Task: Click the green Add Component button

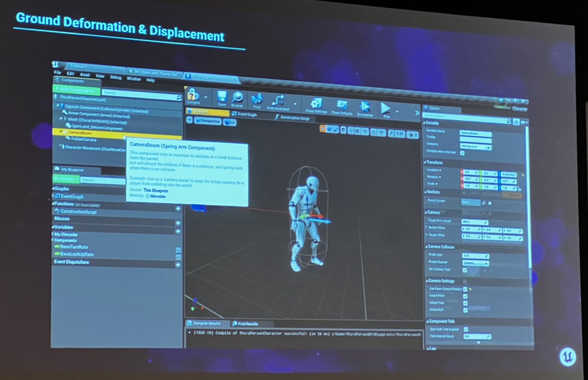Action: 77,90
